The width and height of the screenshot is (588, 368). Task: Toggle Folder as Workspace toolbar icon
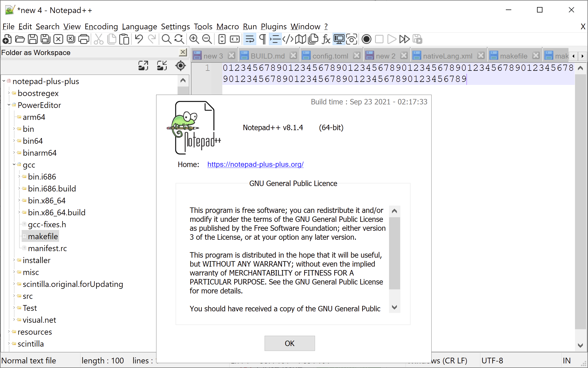[339, 39]
